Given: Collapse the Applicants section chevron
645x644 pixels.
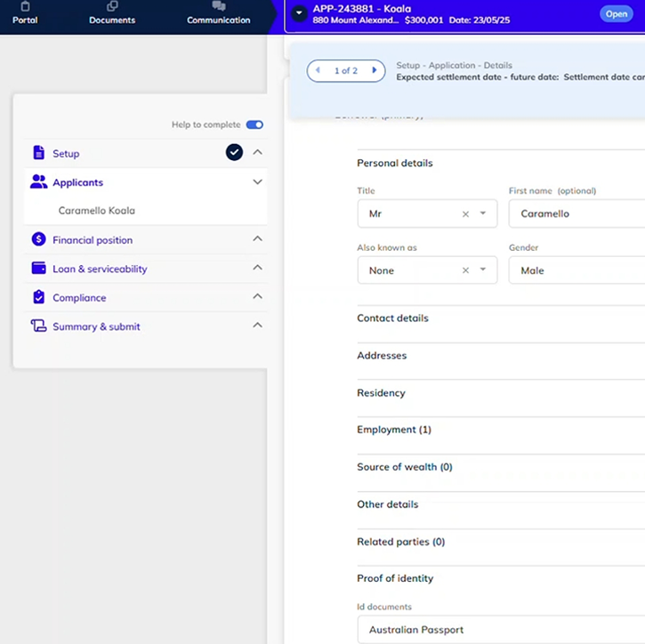Looking at the screenshot, I should [x=257, y=182].
